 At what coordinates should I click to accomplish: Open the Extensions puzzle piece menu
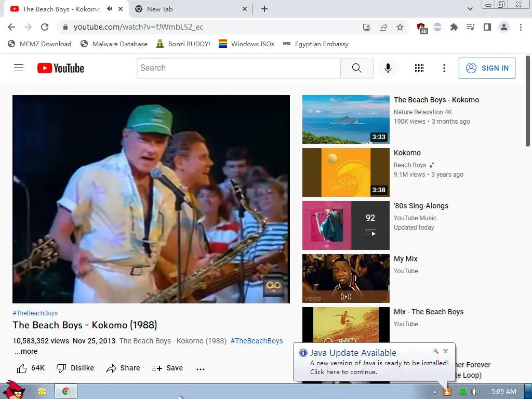(x=454, y=27)
